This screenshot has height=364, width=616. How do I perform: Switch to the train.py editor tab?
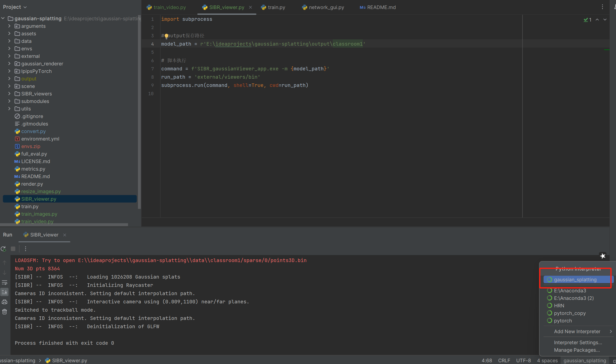tap(273, 7)
